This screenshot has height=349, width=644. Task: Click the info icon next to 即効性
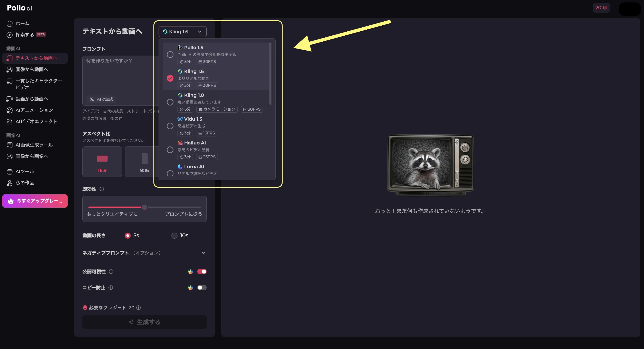pos(102,189)
